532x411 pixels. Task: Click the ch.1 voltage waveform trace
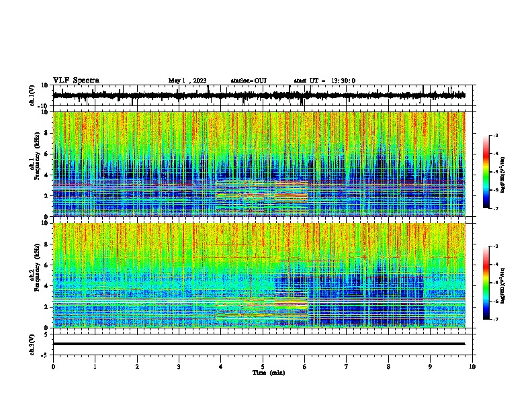pos(259,95)
